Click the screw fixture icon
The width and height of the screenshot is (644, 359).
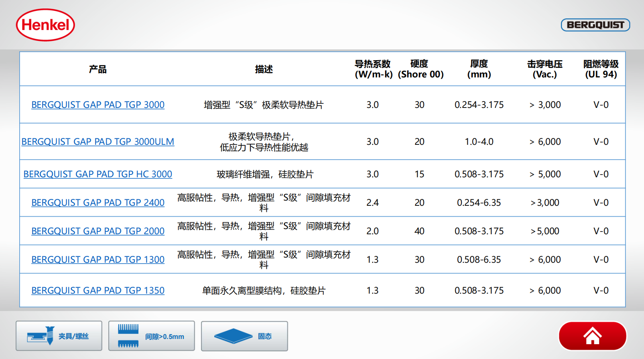click(41, 336)
